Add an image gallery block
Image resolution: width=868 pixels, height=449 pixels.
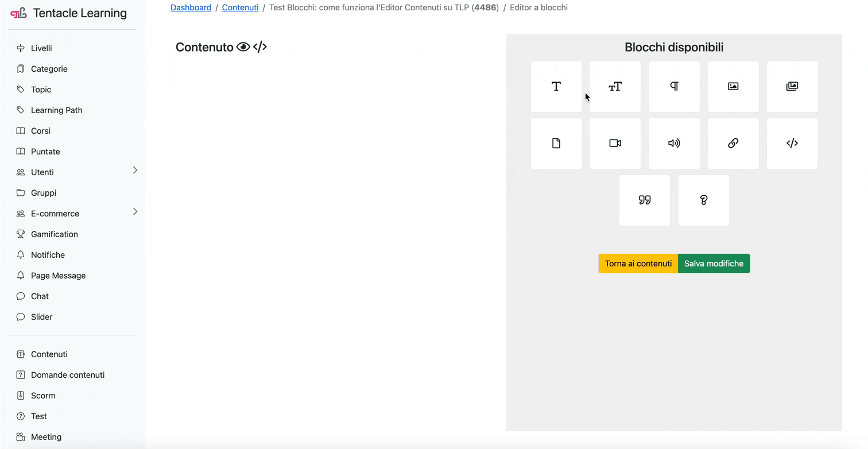point(792,86)
